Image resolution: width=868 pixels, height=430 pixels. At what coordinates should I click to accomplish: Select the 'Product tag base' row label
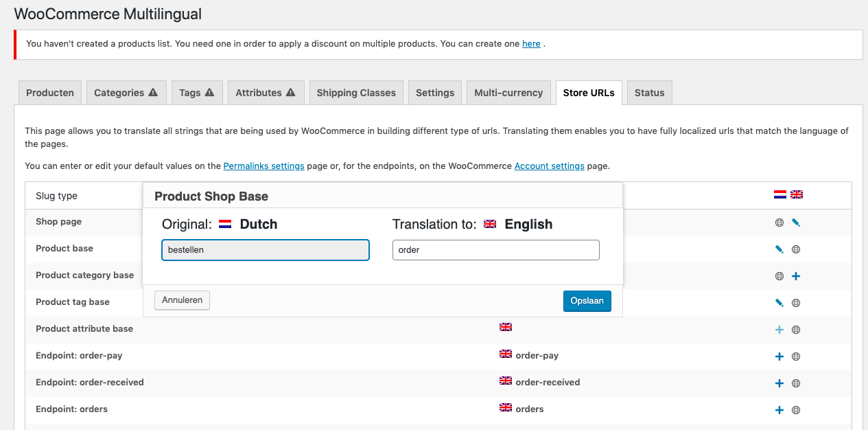click(x=73, y=302)
